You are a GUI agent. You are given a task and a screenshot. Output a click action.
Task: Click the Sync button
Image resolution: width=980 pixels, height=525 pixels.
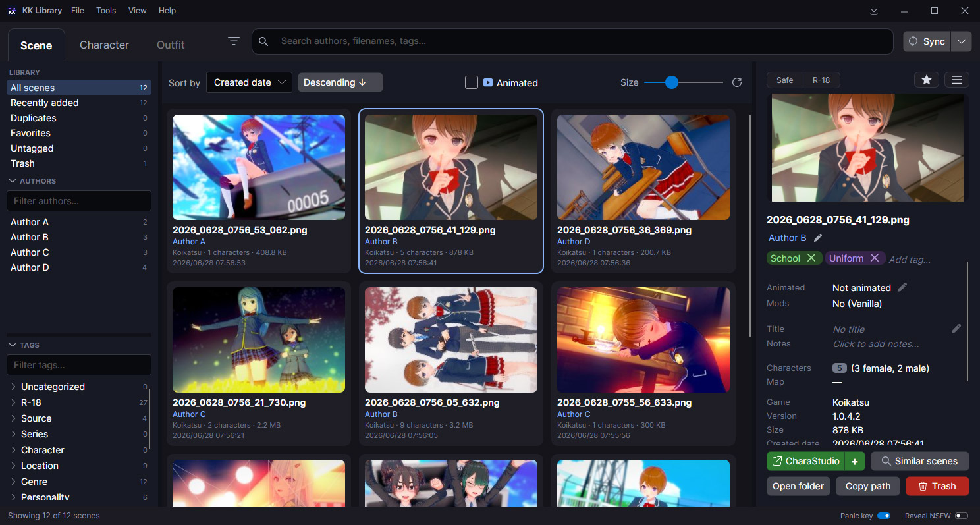click(927, 41)
